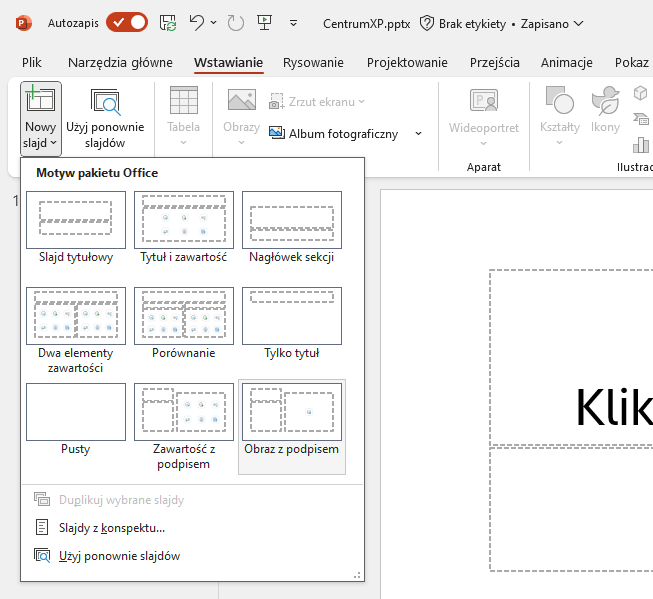The width and height of the screenshot is (653, 599).
Task: Click the 3D models cube icon
Action: coord(641,92)
